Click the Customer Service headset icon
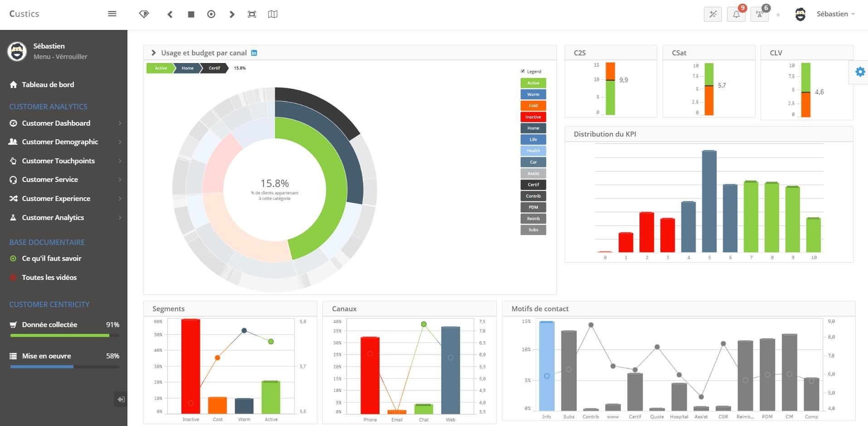 point(13,180)
